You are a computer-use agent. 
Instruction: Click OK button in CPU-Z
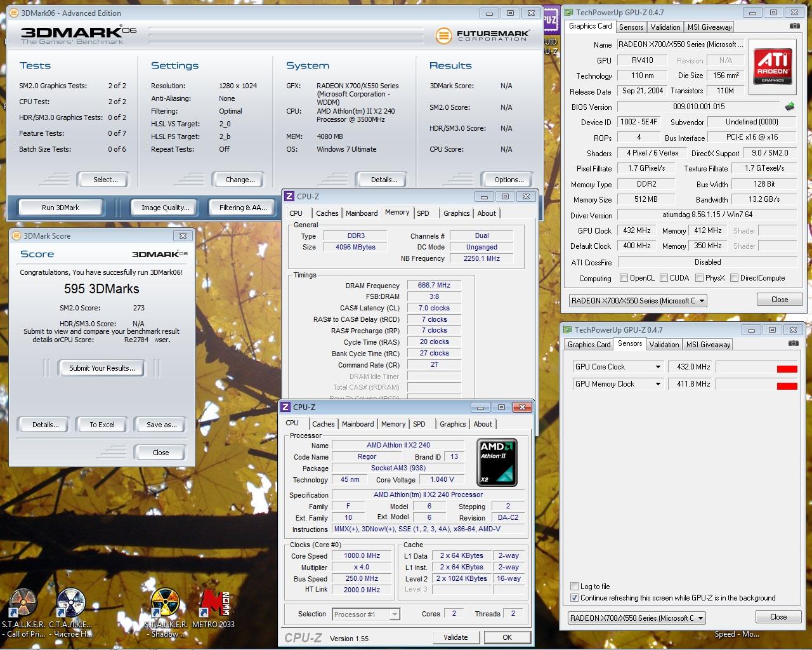click(507, 637)
